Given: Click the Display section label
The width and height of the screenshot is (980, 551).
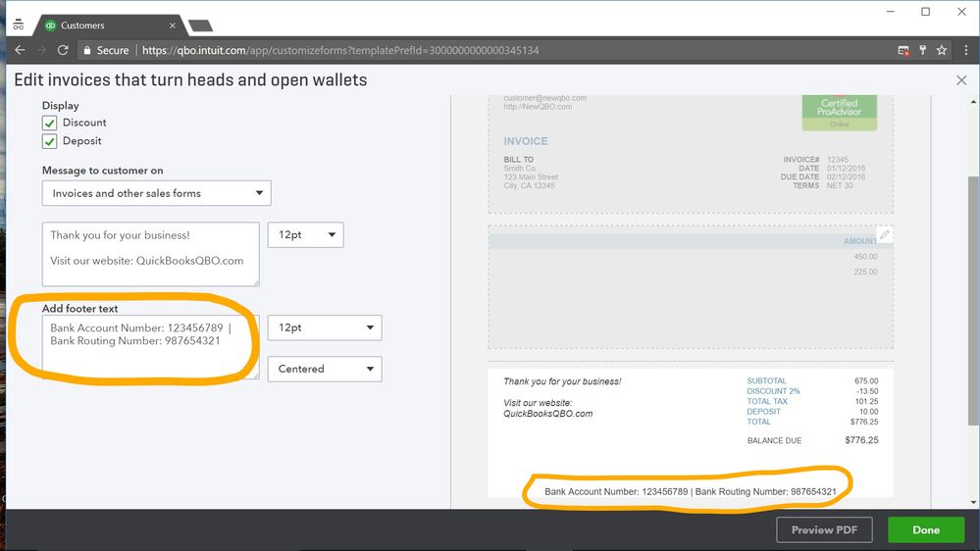Looking at the screenshot, I should 61,106.
